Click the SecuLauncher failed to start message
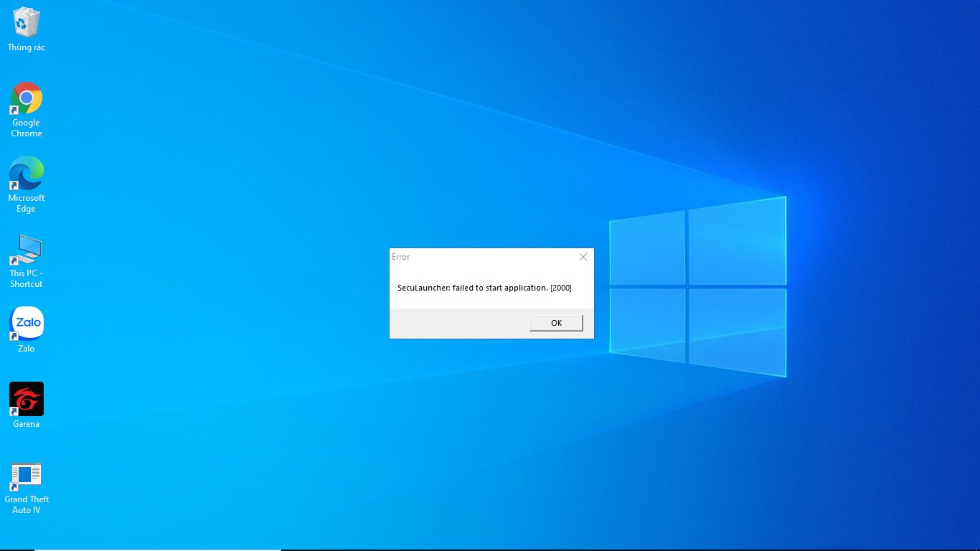Screen dimensions: 980x551 coord(484,288)
